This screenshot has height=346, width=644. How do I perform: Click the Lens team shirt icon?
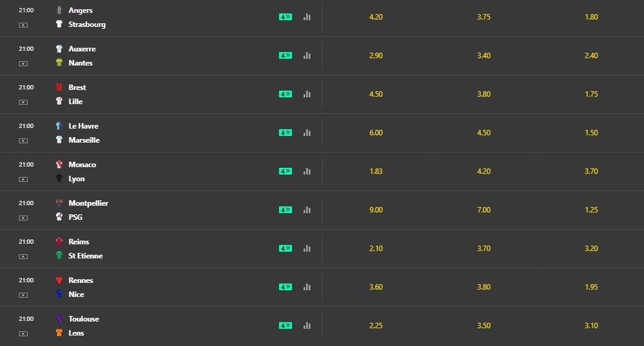[59, 333]
